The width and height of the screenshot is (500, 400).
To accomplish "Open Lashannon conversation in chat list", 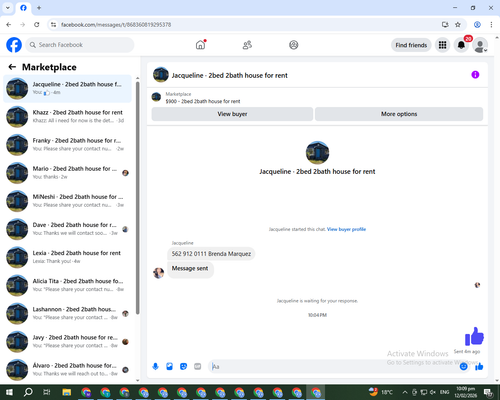I will [67, 313].
